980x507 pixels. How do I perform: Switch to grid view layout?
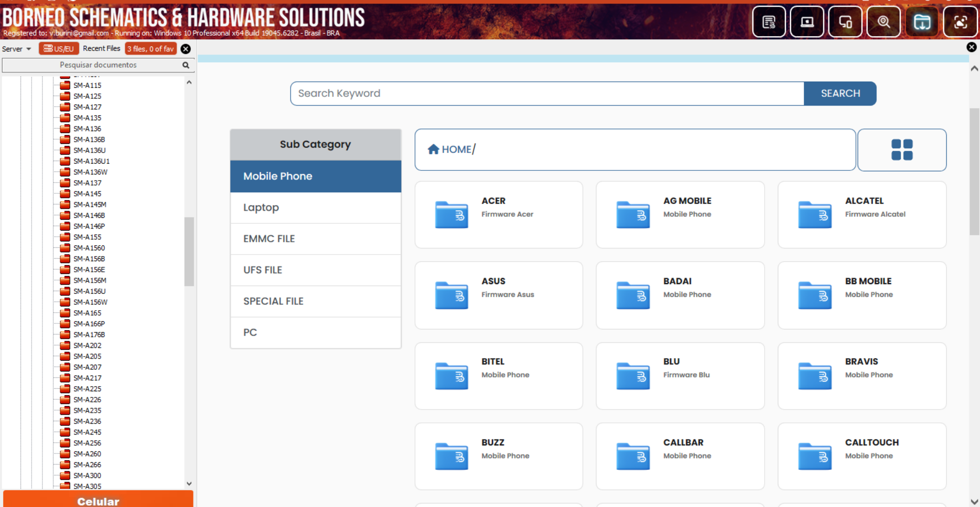(x=902, y=150)
